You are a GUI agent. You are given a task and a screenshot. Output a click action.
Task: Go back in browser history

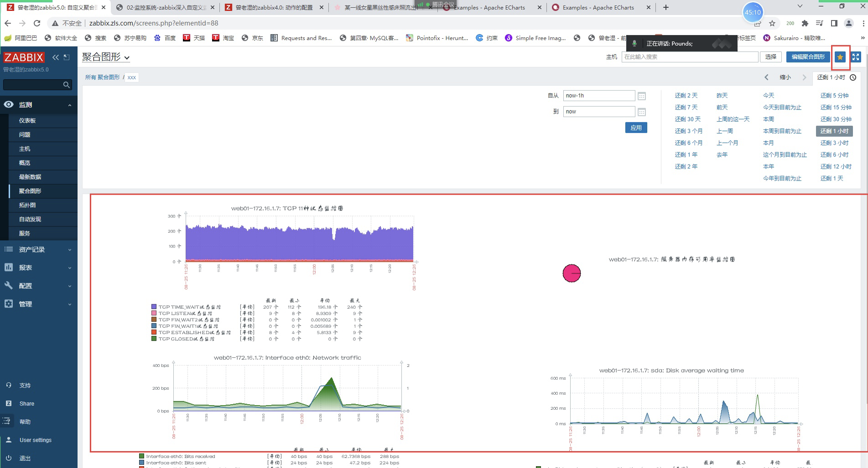(x=8, y=23)
